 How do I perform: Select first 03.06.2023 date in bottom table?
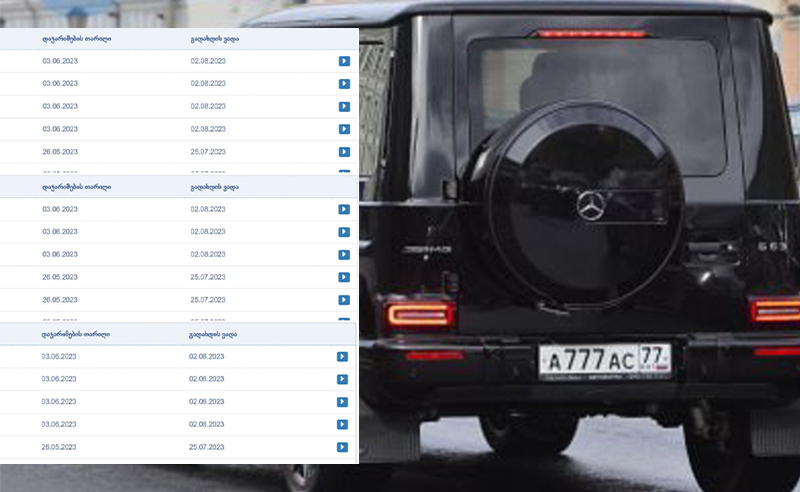[59, 357]
